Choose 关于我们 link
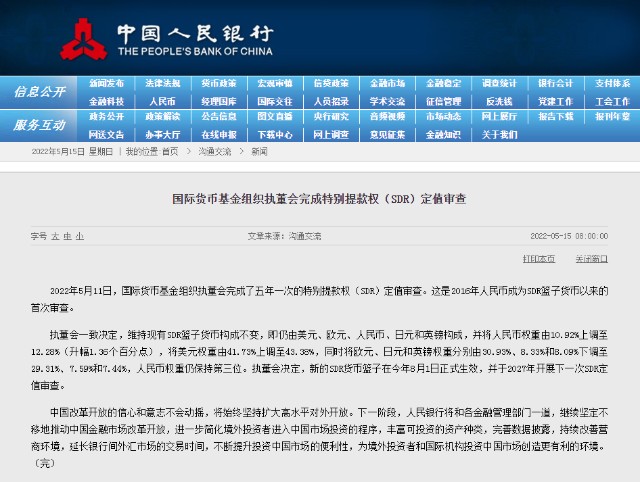640x482 pixels. (x=500, y=135)
